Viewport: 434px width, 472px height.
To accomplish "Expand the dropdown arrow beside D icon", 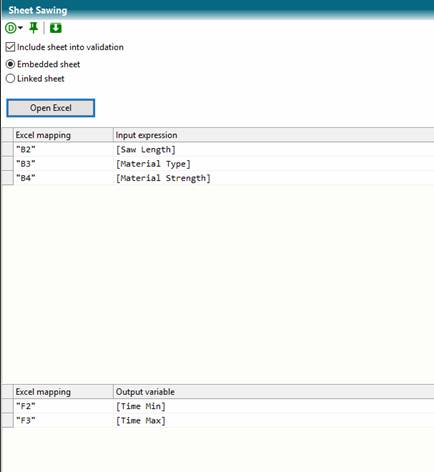I will (20, 28).
